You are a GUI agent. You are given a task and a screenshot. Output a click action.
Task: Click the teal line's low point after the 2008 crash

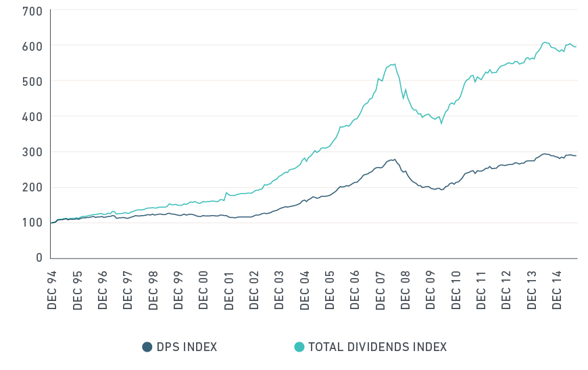[x=441, y=123]
